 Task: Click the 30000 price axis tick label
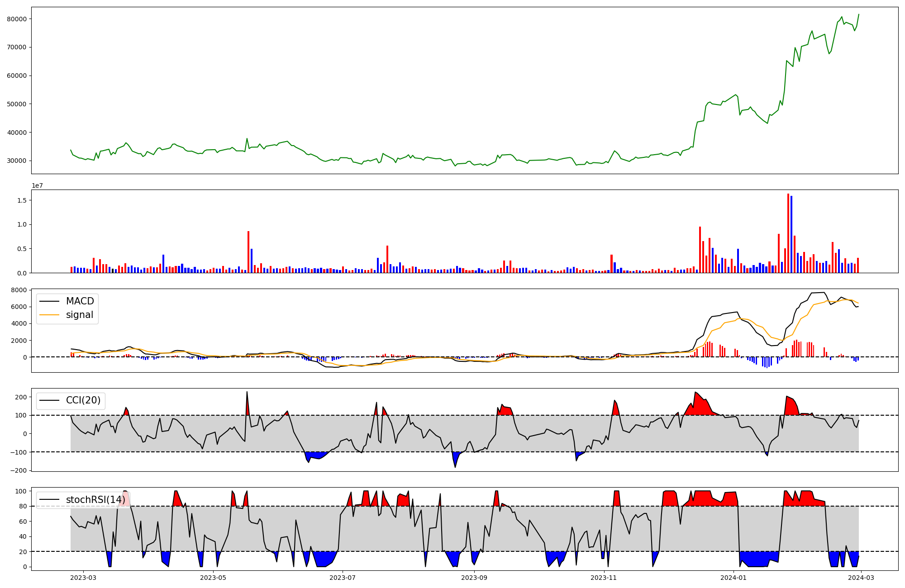[x=17, y=161]
